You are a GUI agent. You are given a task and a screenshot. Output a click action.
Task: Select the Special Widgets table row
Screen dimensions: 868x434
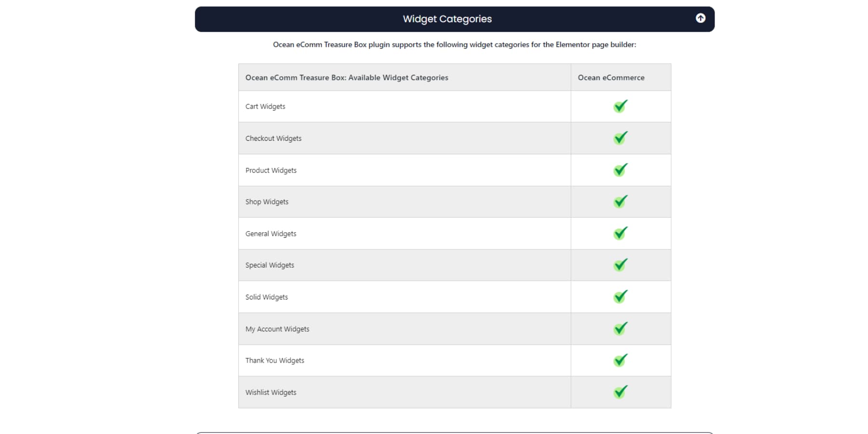(404, 265)
